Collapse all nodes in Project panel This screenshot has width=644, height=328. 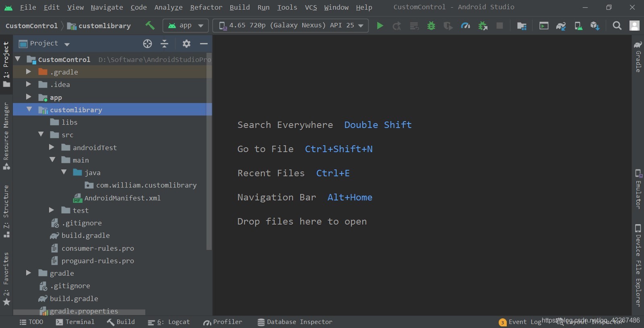[x=164, y=43]
